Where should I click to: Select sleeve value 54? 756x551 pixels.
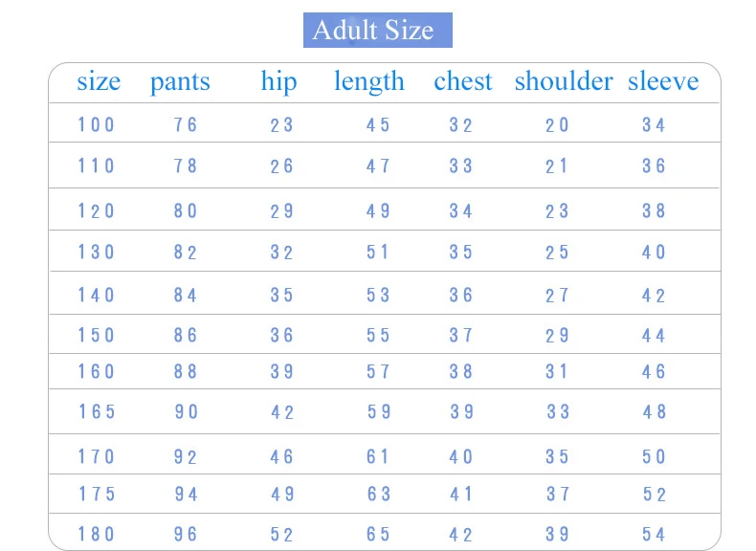click(654, 534)
